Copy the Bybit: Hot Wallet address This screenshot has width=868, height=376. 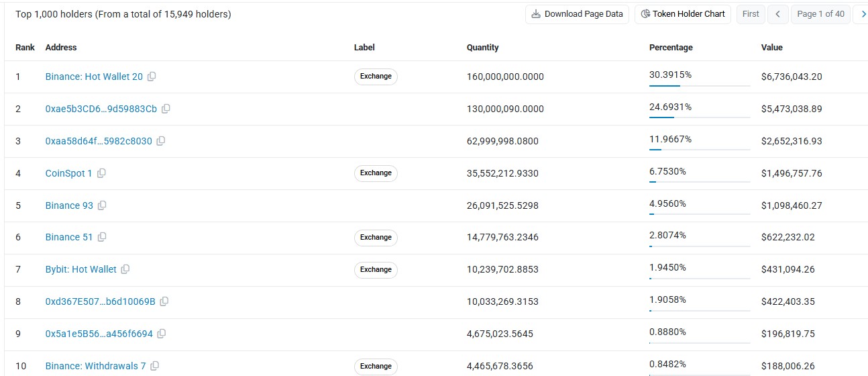(x=125, y=269)
